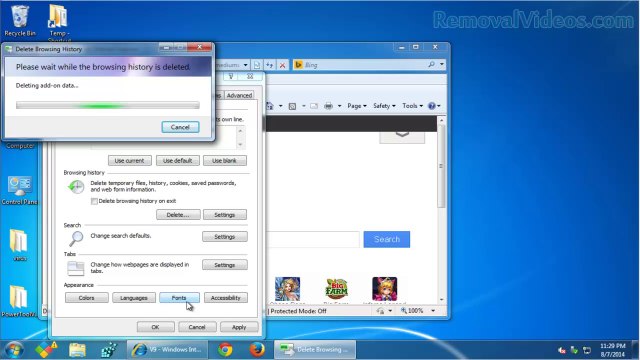Open the Page menu in IE

[x=357, y=106]
